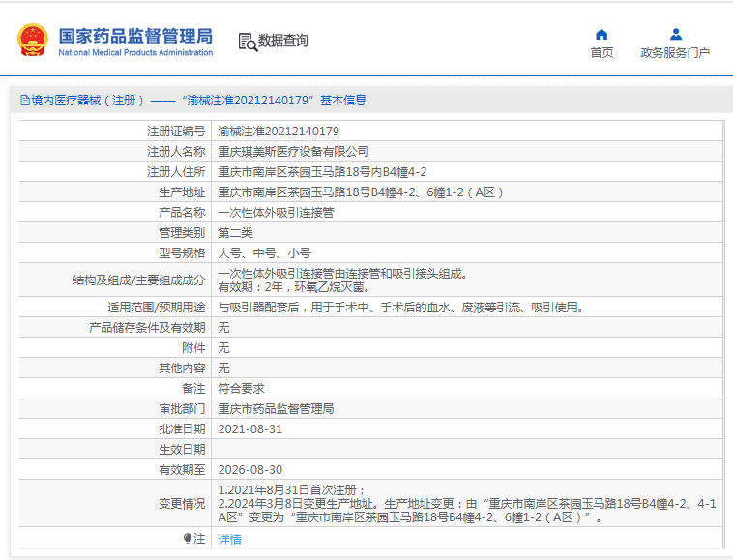Screen dimensions: 733x560
Task: Click the 注册人名称 label
Action: (176, 152)
